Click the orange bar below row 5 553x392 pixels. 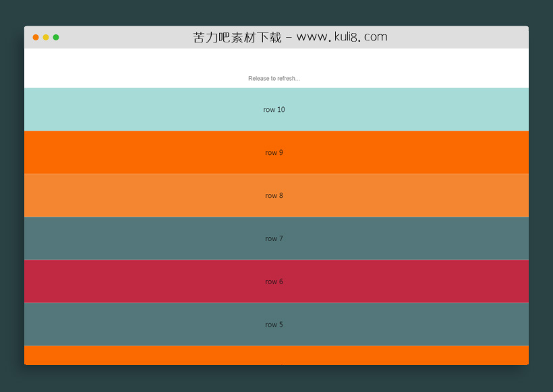274,356
